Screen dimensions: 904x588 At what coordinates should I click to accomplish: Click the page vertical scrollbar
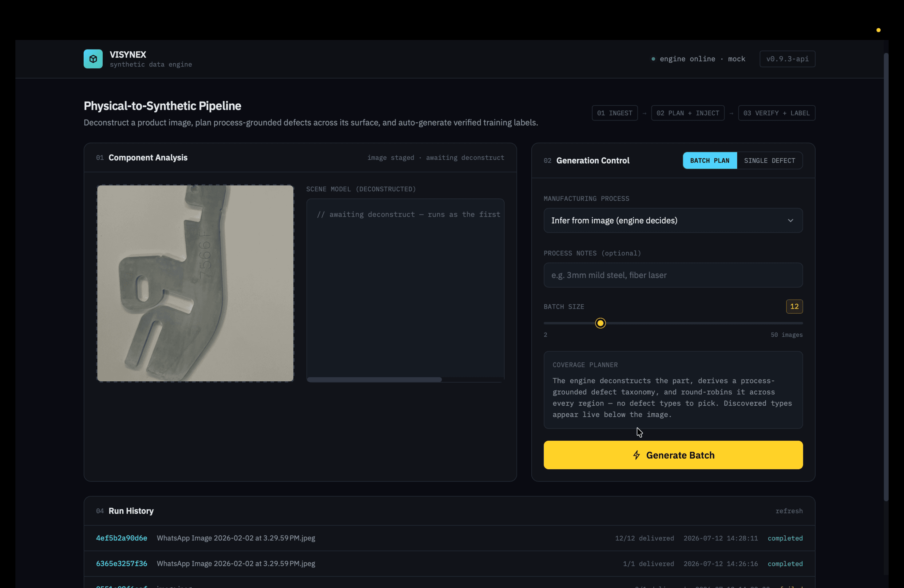(x=886, y=277)
